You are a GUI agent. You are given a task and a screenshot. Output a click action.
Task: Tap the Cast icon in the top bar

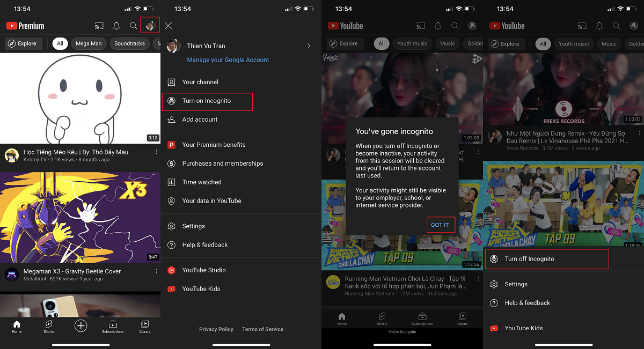click(x=99, y=25)
